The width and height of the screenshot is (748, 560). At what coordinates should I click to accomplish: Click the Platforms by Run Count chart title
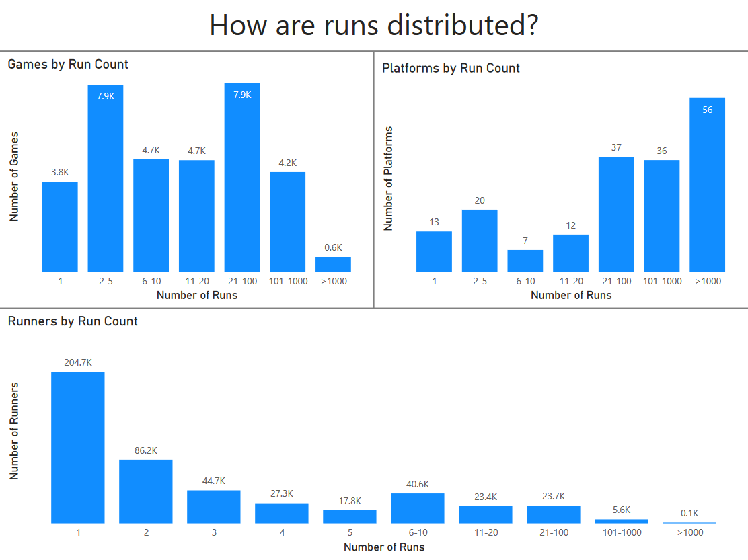click(451, 68)
